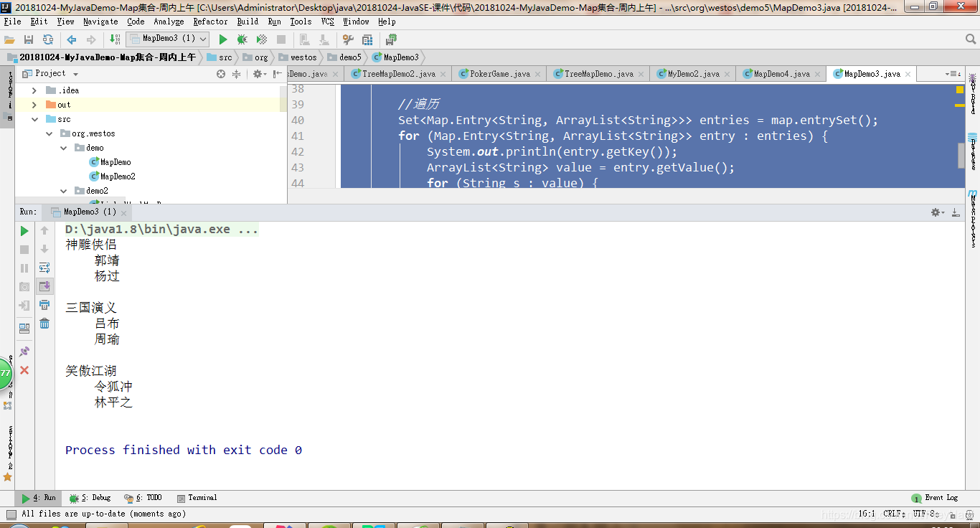Hide the Project panel with the hide icon
This screenshot has height=528, width=980.
pos(277,74)
